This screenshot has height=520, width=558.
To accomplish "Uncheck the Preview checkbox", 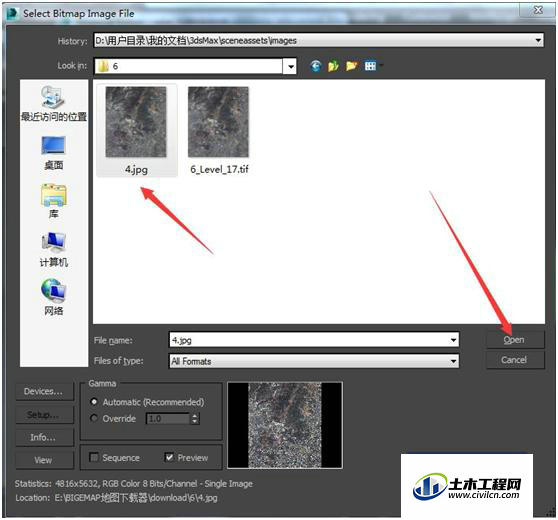I will [x=169, y=457].
